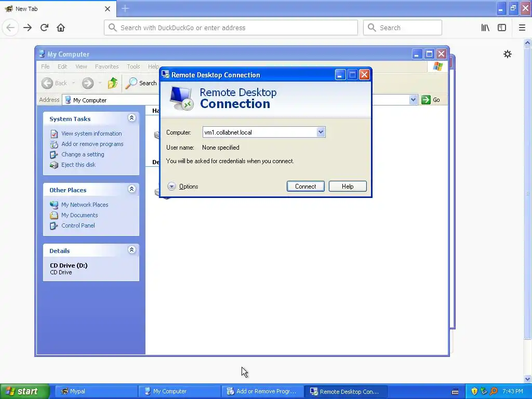Click the browser Search box
The image size is (532, 399).
(403, 28)
